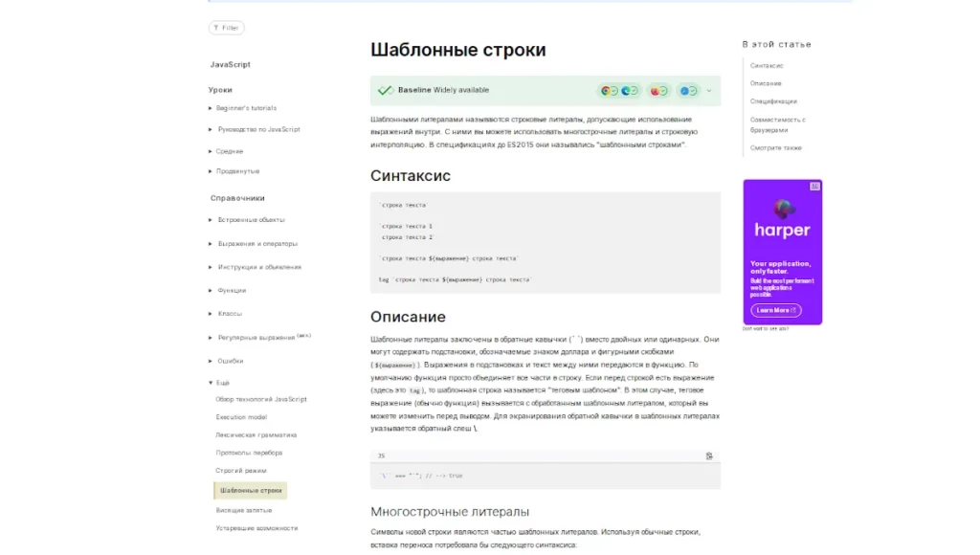Select highlighted Шаблонные строки sidebar item
The height and width of the screenshot is (555, 980).
251,491
